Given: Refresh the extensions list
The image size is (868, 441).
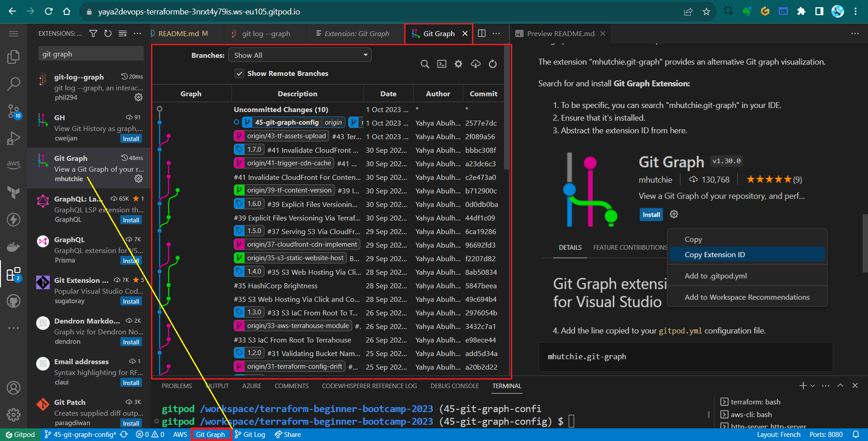Looking at the screenshot, I should pyautogui.click(x=108, y=33).
